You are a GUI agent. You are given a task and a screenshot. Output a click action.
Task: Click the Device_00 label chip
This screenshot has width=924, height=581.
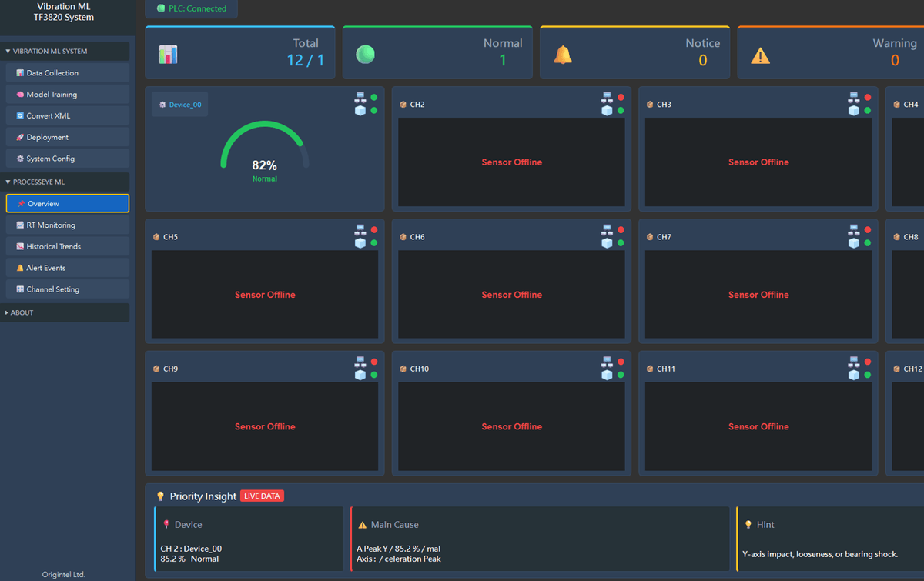pyautogui.click(x=179, y=105)
